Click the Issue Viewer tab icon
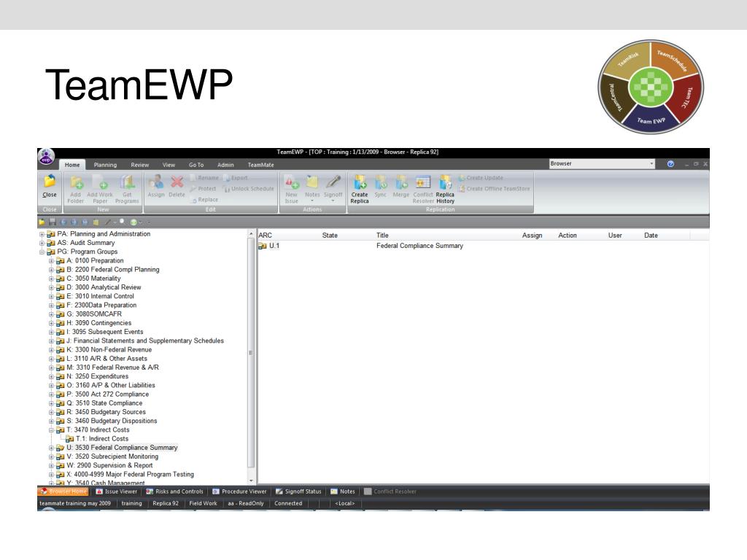The image size is (747, 560). pyautogui.click(x=99, y=491)
